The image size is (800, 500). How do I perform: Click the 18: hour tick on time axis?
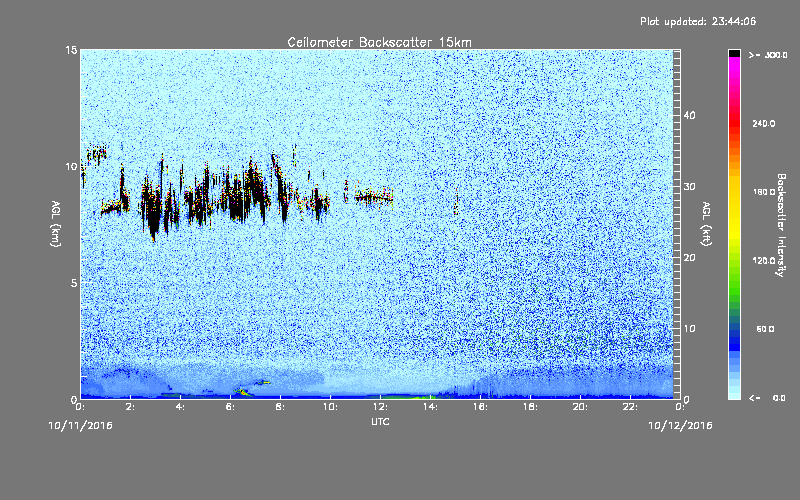click(530, 407)
